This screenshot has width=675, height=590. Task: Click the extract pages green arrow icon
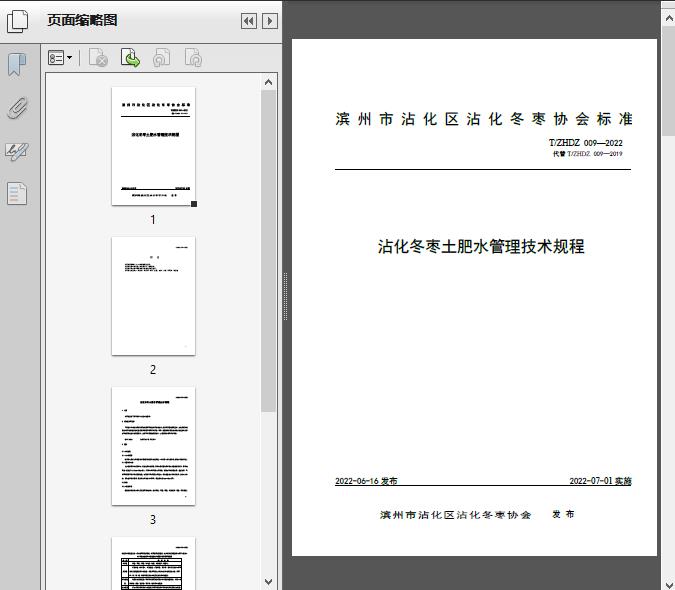coord(130,58)
